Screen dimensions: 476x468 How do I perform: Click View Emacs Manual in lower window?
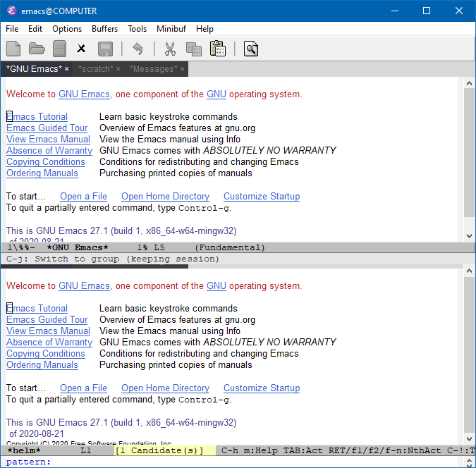48,331
